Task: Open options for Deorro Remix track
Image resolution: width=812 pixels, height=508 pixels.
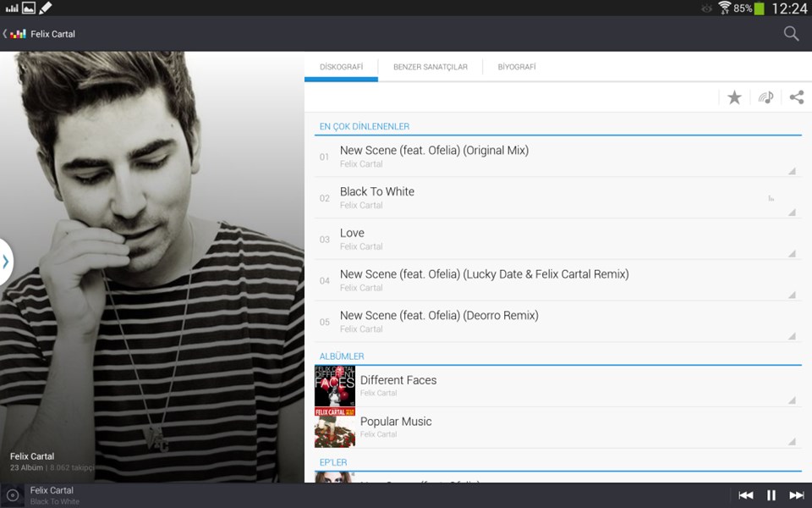Action: click(x=792, y=336)
